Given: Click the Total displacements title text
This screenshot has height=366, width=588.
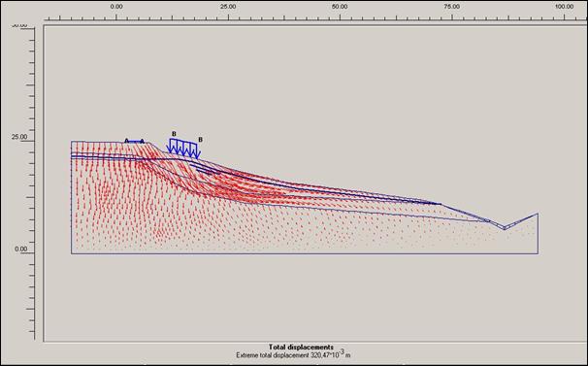Looking at the screenshot, I should [301, 347].
